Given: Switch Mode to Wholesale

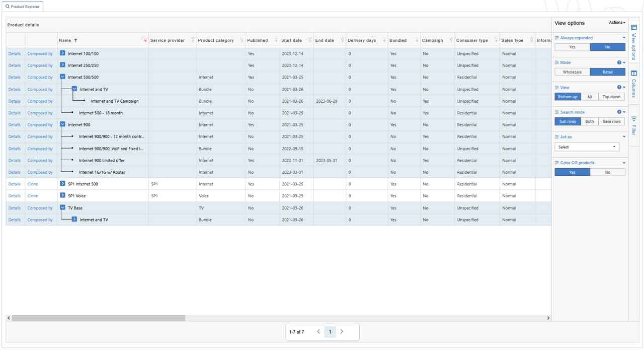Looking at the screenshot, I should [x=572, y=72].
